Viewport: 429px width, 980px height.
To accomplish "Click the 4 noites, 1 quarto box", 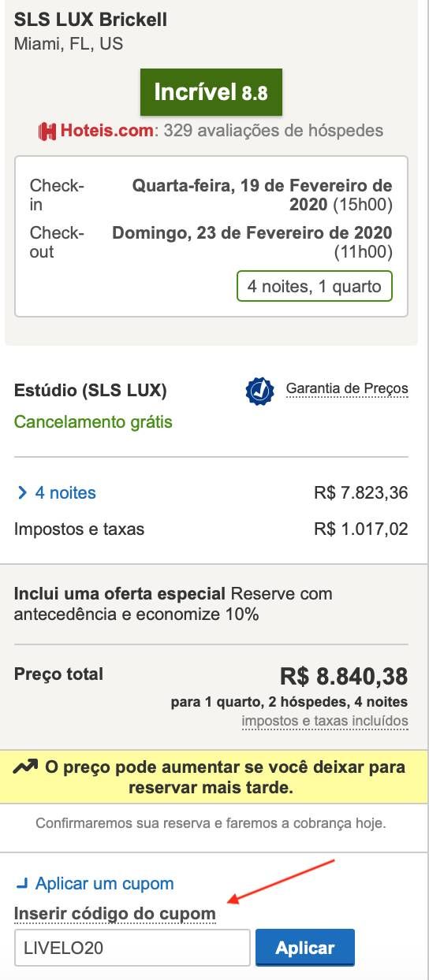I will pyautogui.click(x=315, y=287).
